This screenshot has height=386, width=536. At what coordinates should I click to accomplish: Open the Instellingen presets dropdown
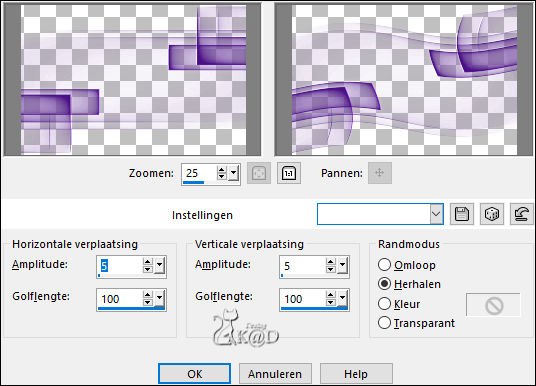point(436,214)
